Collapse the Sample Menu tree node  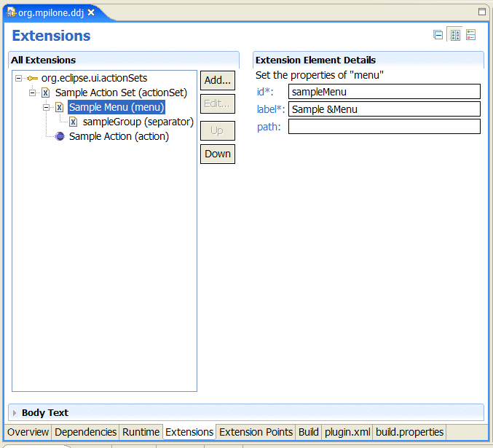pos(46,108)
